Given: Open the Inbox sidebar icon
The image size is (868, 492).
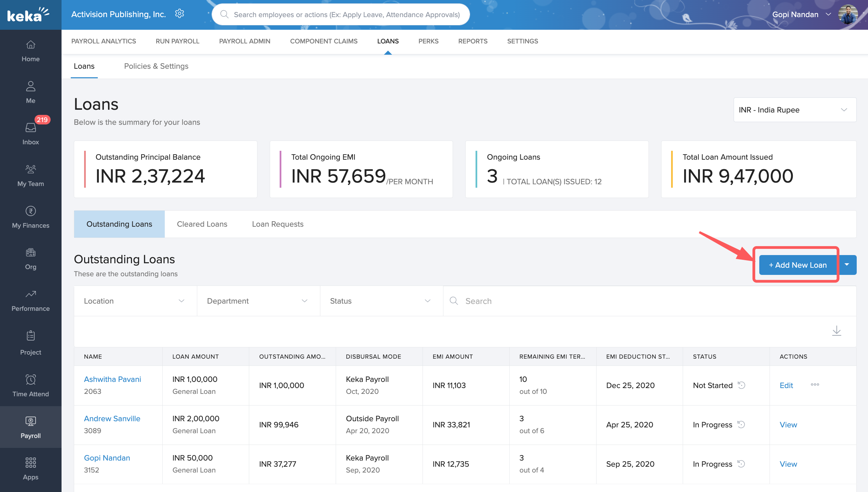Looking at the screenshot, I should pos(30,128).
